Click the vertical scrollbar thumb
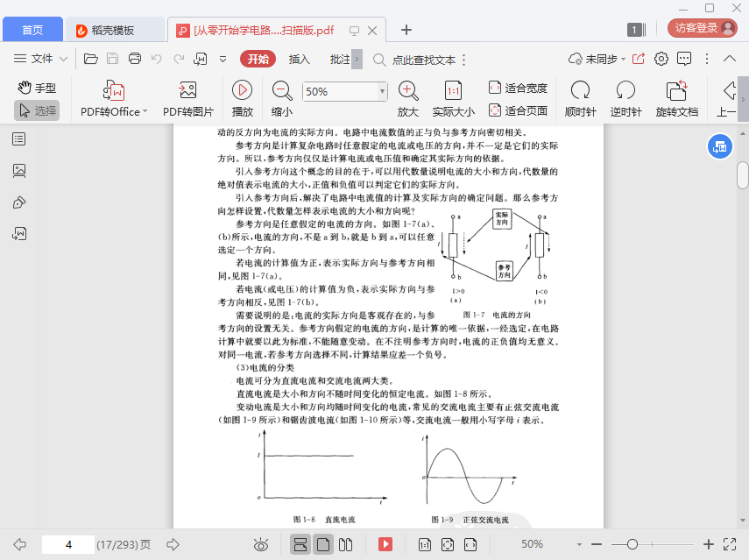The image size is (749, 560). (742, 175)
